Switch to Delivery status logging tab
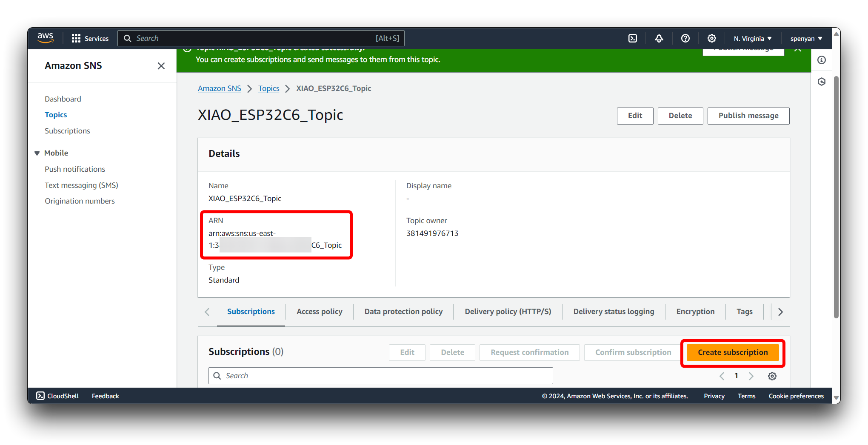This screenshot has width=868, height=445. 614,312
